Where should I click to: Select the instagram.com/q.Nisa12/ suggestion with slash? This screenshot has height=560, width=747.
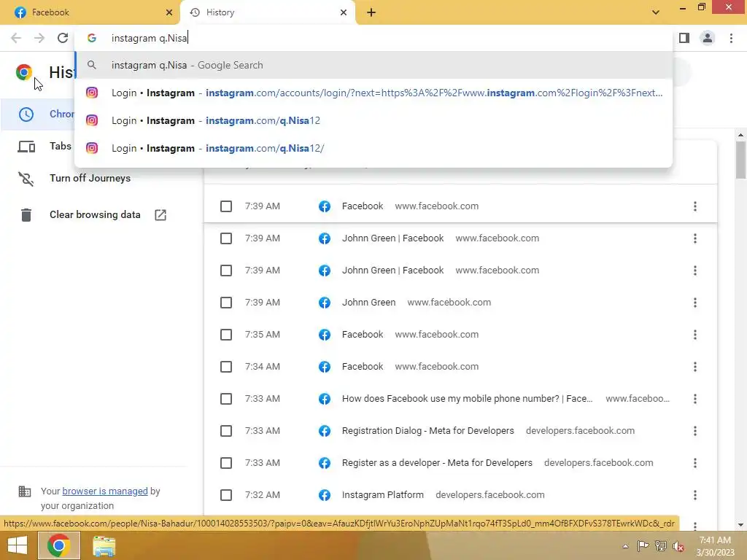[373, 148]
